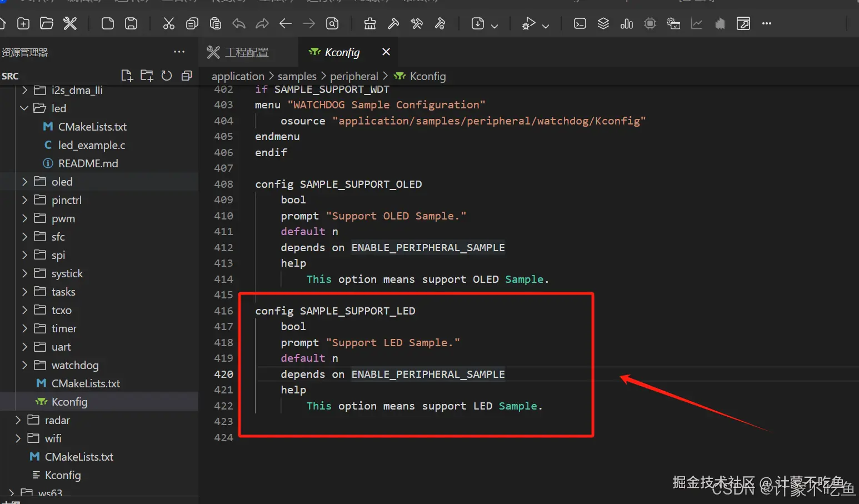Screen dimensions: 859x504
Task: Click the redo arrow icon
Action: pos(262,23)
